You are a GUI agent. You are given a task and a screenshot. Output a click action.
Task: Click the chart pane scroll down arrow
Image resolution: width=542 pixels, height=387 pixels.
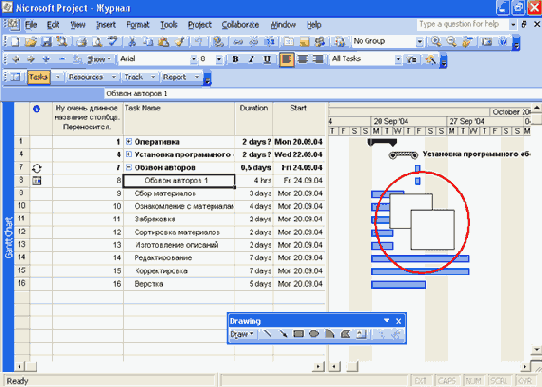coord(536,350)
